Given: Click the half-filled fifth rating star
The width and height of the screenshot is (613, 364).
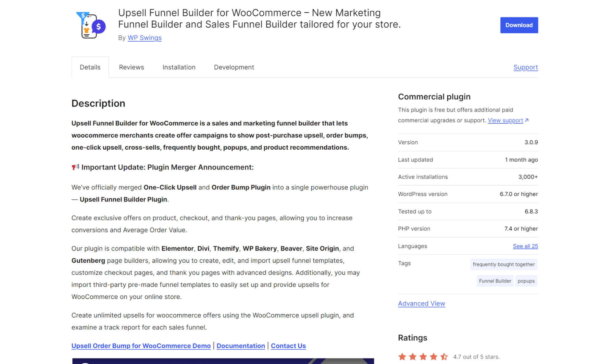Looking at the screenshot, I should click(x=444, y=357).
